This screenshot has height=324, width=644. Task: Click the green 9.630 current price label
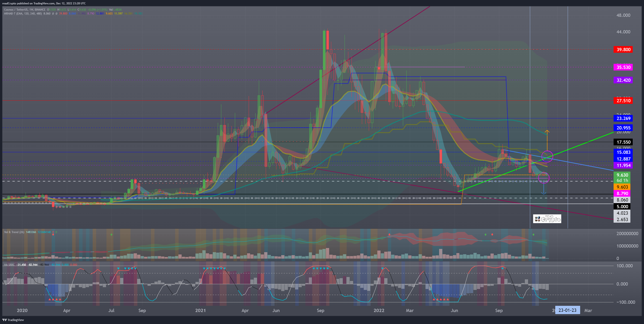point(622,175)
